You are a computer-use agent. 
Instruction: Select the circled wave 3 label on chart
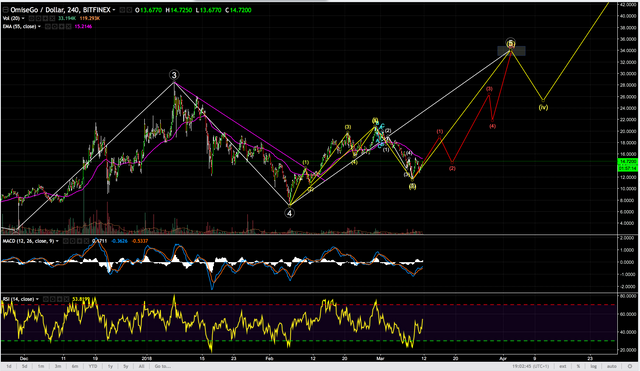click(x=174, y=75)
